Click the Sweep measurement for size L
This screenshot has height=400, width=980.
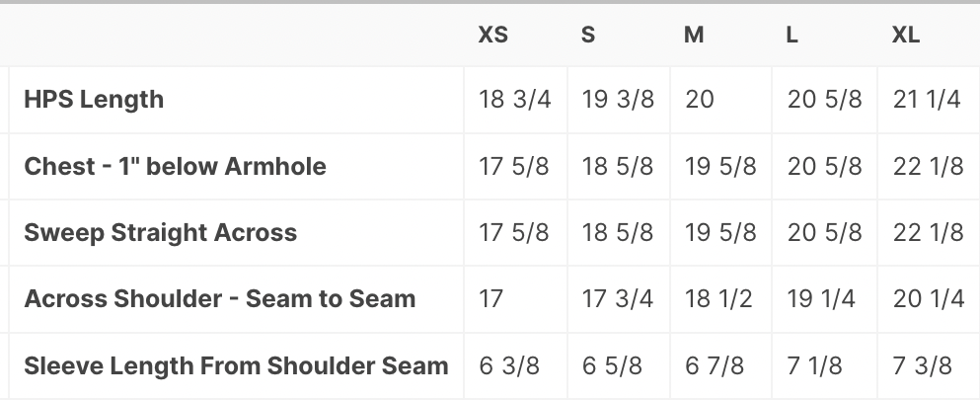coord(824,233)
